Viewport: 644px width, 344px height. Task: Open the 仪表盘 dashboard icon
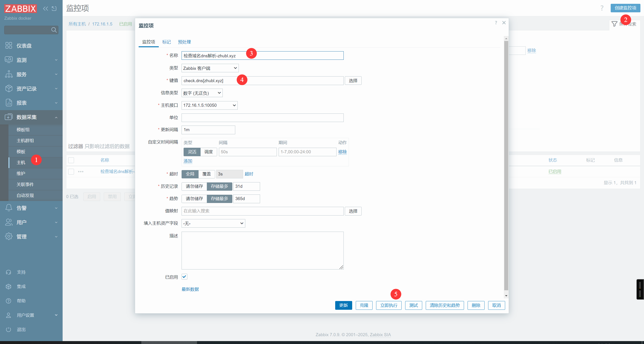pyautogui.click(x=9, y=45)
